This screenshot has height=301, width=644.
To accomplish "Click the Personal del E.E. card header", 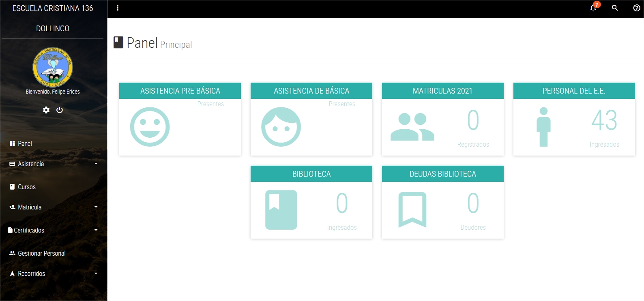I will click(574, 91).
